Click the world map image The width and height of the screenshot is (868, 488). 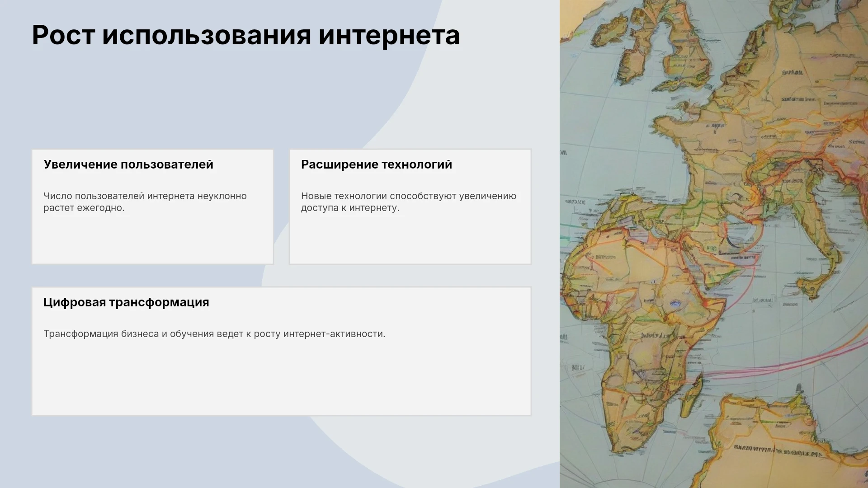coord(714,244)
